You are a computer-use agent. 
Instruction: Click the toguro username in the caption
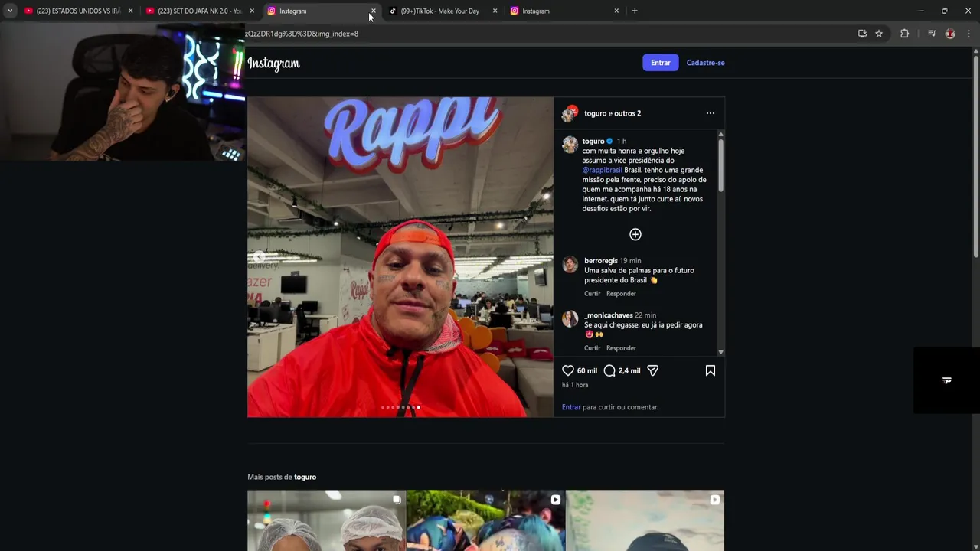[593, 142]
